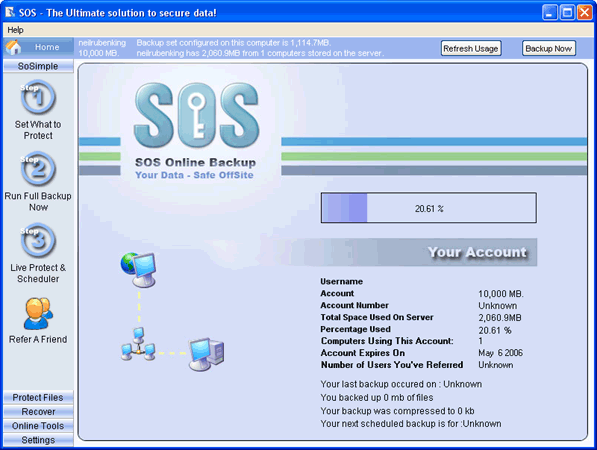Click Live Protect & Scheduler label
The width and height of the screenshot is (597, 450).
(38, 273)
